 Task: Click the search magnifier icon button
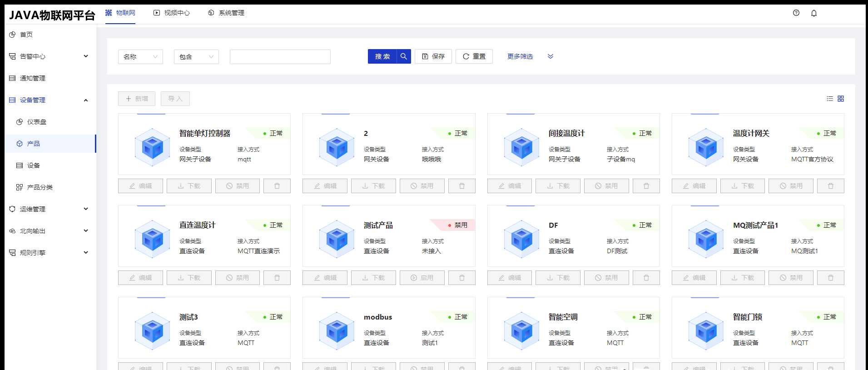coord(404,56)
